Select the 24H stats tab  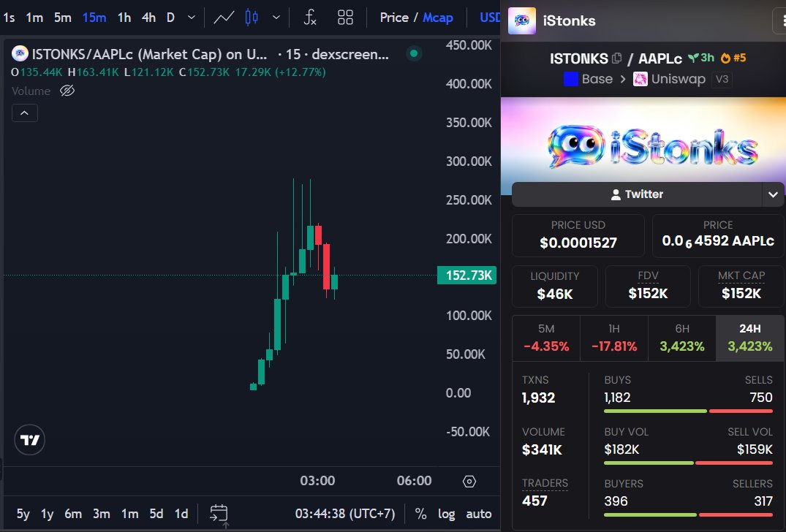point(750,338)
